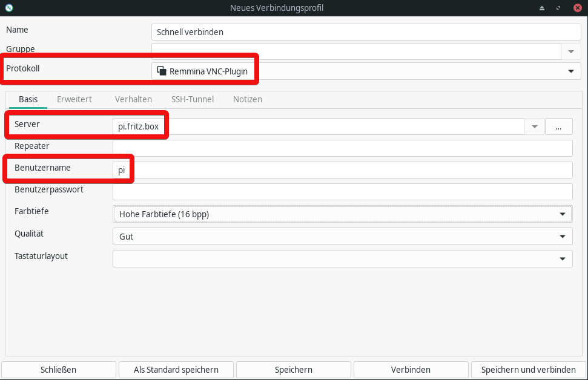
Task: Click the 'Tastaturlayout' label
Action: pyautogui.click(x=41, y=257)
